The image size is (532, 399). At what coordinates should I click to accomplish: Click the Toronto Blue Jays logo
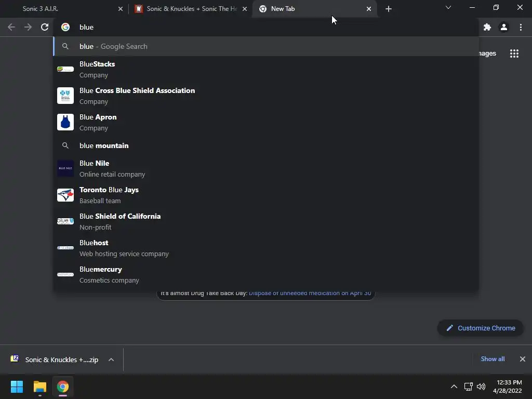coord(65,195)
